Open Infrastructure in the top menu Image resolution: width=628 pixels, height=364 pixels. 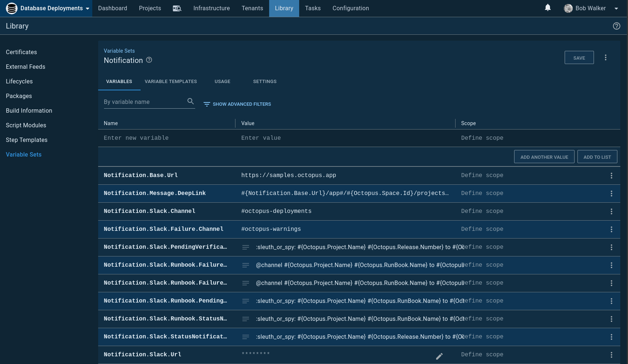(x=211, y=8)
